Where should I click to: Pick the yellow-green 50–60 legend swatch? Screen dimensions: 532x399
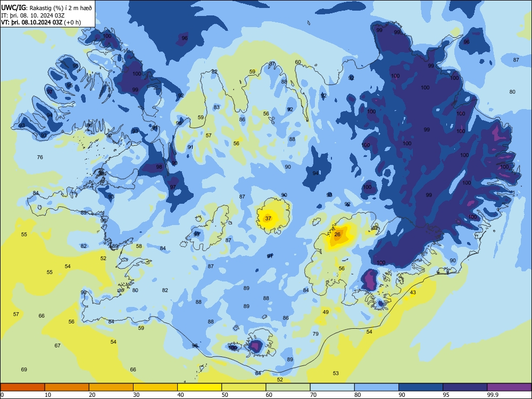(x=244, y=387)
